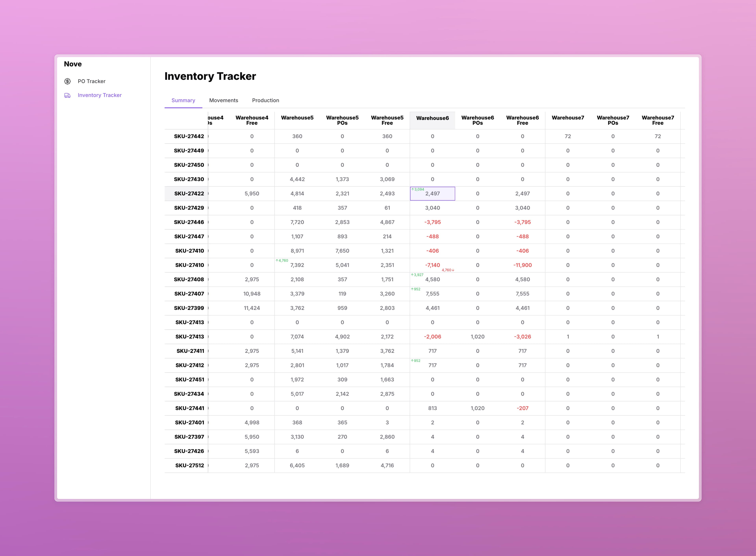The width and height of the screenshot is (756, 556).
Task: Select the Summary tab
Action: 183,100
